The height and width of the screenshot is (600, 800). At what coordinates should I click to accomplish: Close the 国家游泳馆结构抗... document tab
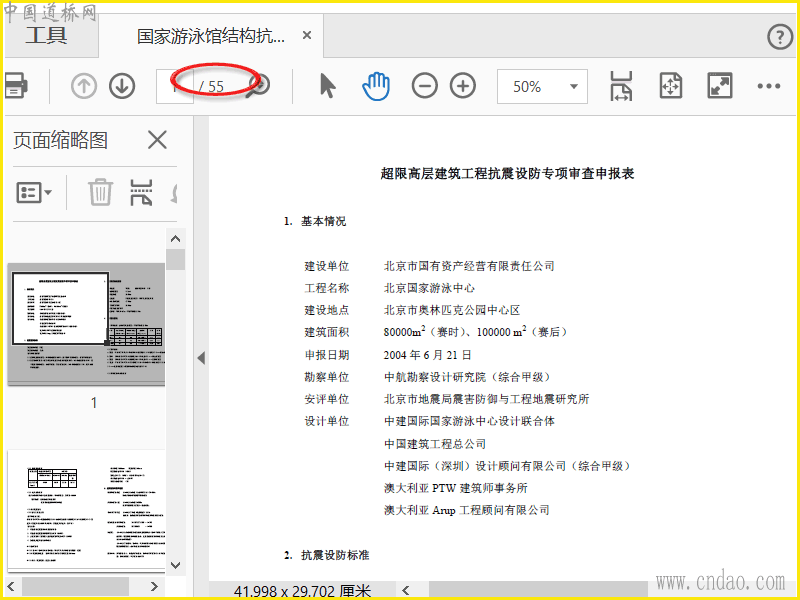point(307,35)
